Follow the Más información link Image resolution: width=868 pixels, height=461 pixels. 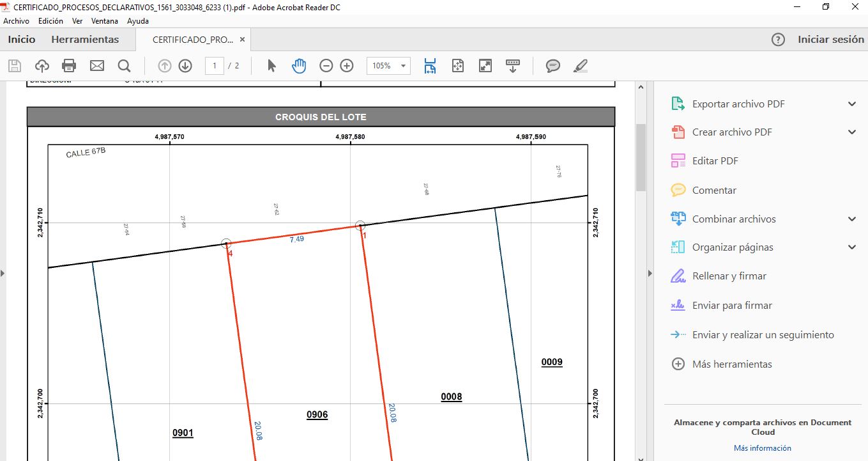click(x=762, y=448)
